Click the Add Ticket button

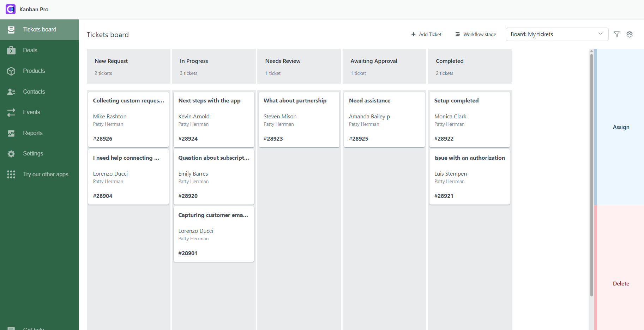pyautogui.click(x=426, y=34)
